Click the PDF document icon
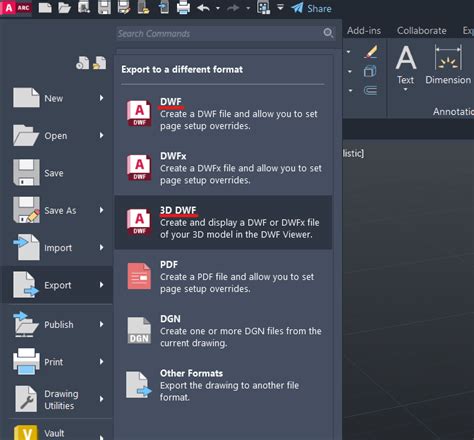 139,276
